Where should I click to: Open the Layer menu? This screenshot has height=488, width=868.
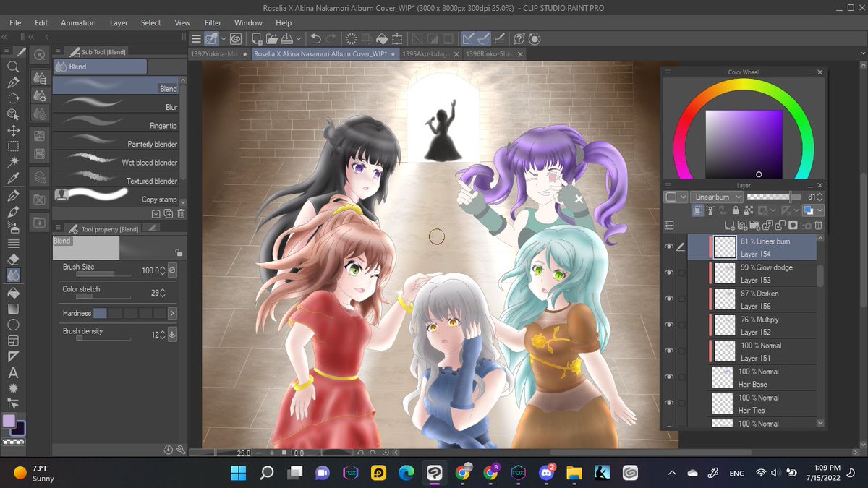coord(119,22)
